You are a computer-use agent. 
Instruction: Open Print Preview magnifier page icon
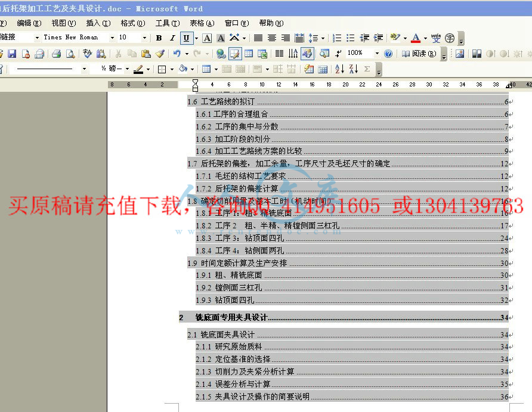pyautogui.click(x=70, y=54)
